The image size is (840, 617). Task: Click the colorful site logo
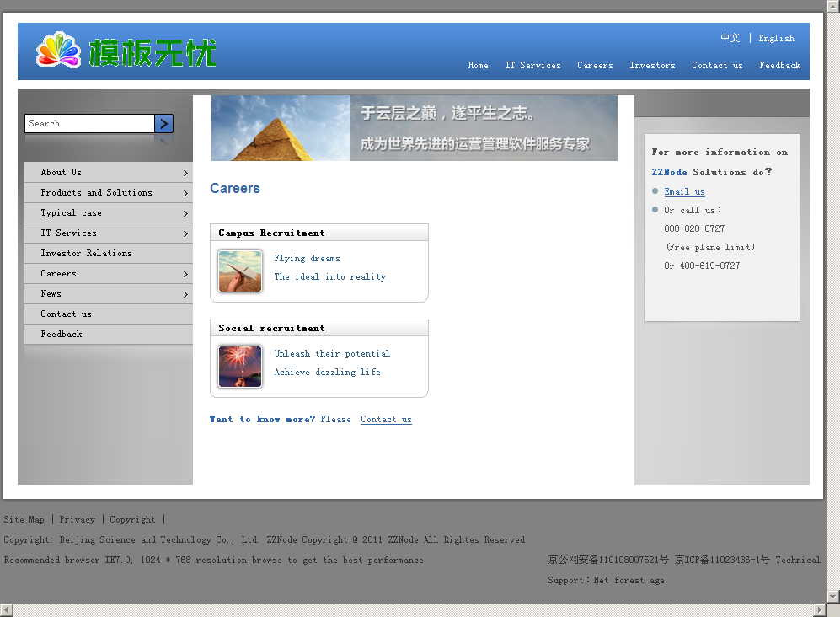[126, 51]
